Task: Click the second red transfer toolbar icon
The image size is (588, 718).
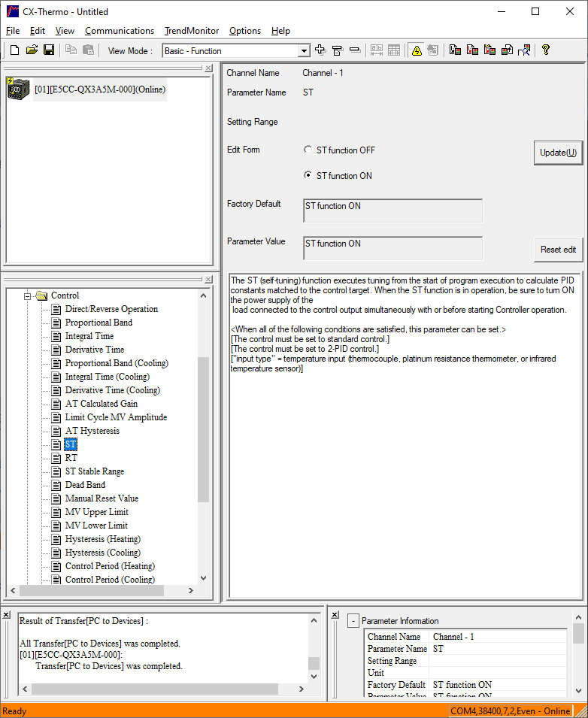Action: click(472, 50)
